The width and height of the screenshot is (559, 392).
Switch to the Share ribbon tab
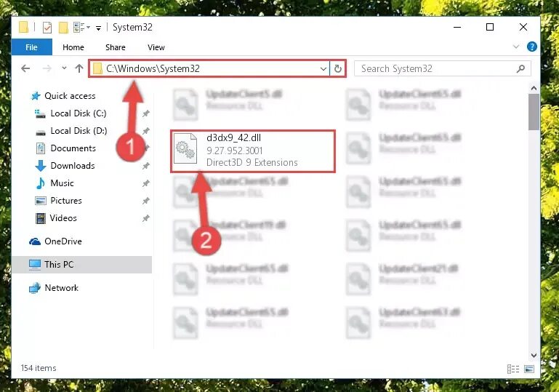point(115,47)
